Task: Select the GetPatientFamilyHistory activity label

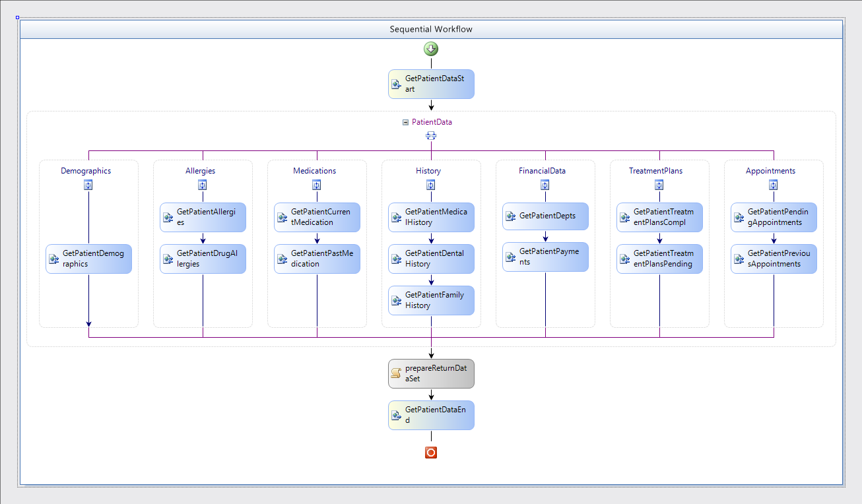Action: pyautogui.click(x=434, y=300)
